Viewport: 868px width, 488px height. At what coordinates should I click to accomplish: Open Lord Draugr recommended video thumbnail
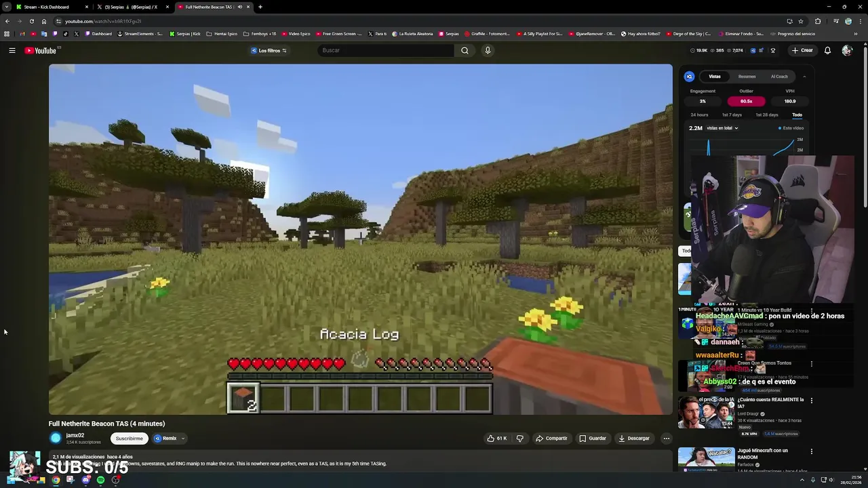coord(706,413)
